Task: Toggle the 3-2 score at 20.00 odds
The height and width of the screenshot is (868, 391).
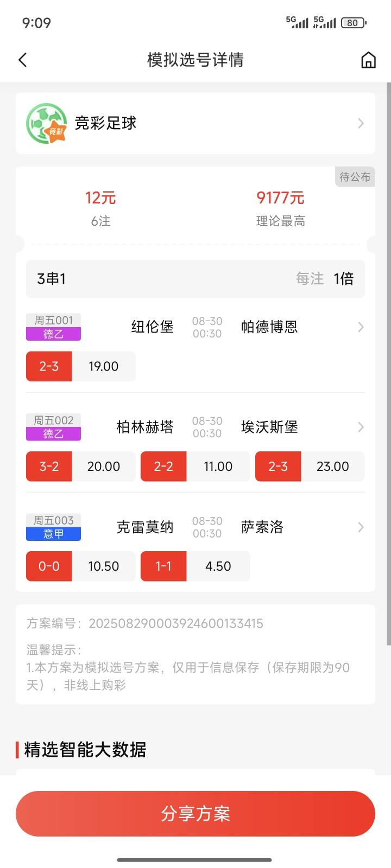Action: pos(81,466)
